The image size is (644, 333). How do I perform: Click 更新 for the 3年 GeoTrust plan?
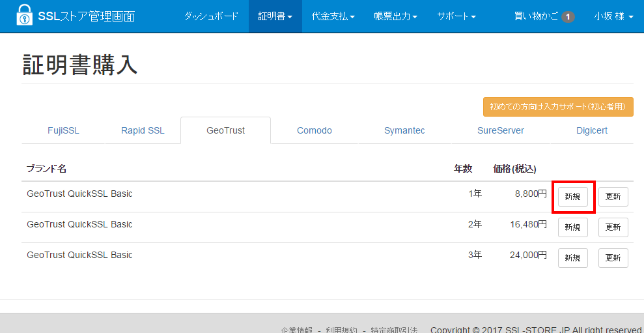tap(613, 258)
